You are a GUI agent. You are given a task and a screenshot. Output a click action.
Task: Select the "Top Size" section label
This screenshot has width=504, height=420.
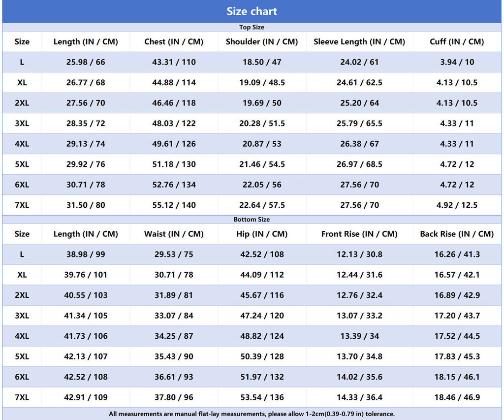pyautogui.click(x=252, y=28)
